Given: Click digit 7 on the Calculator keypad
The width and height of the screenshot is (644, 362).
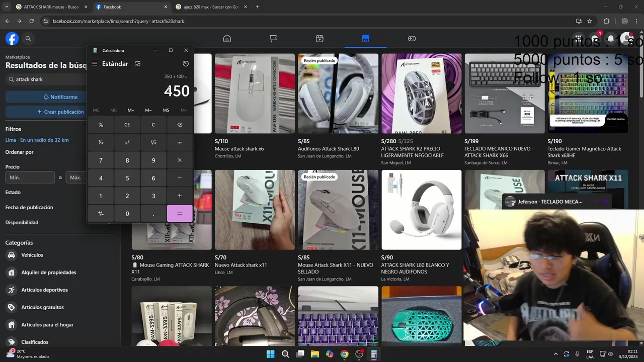Looking at the screenshot, I should click(101, 160).
